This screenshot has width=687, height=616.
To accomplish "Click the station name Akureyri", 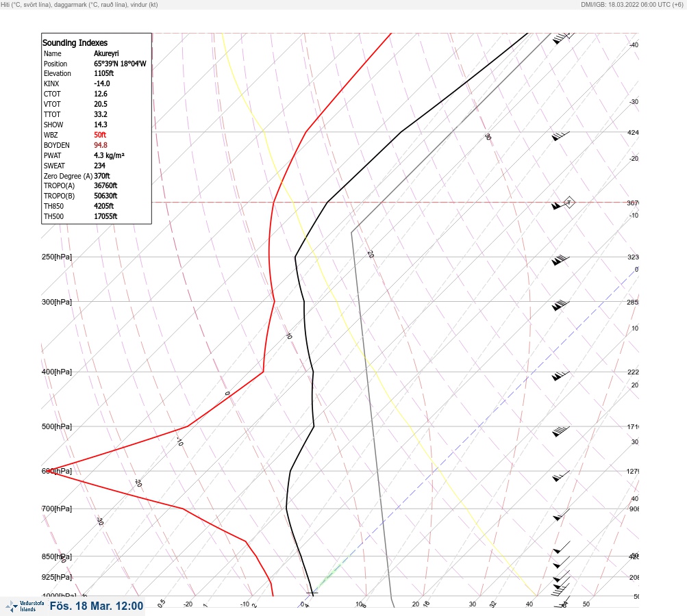I will click(106, 53).
